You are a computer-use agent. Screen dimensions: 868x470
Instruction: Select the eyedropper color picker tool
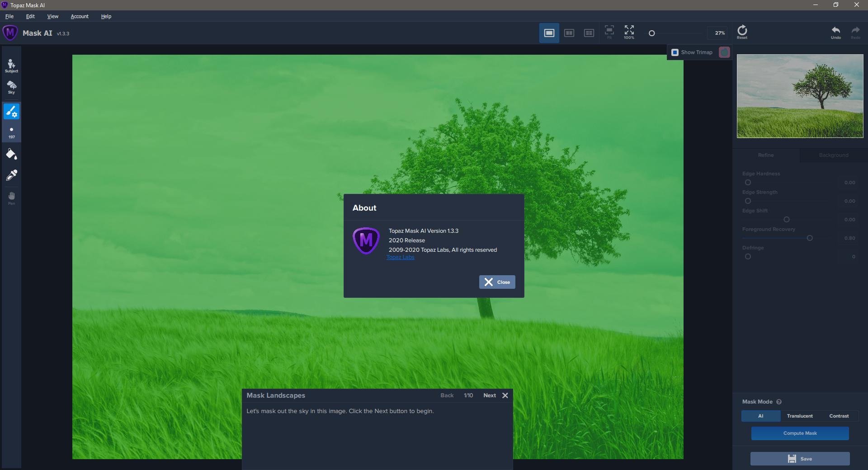coord(11,175)
